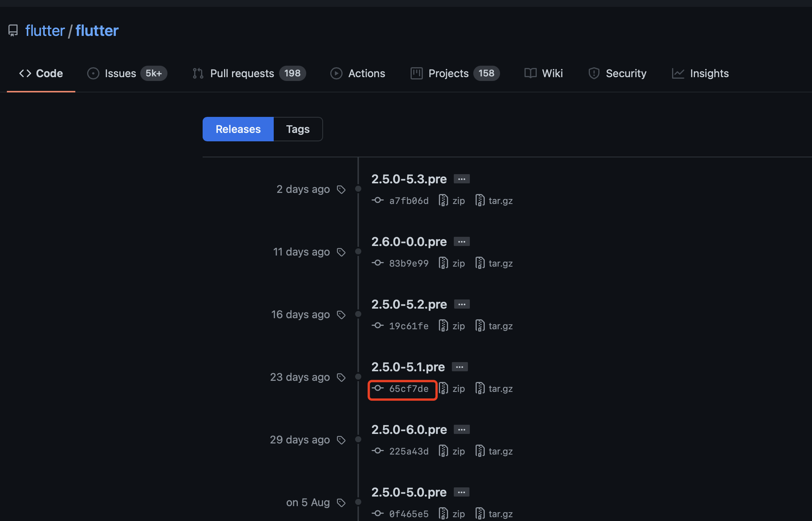Download zip for 2.6.0-0.0.pre
Image resolution: width=812 pixels, height=521 pixels.
pyautogui.click(x=452, y=263)
